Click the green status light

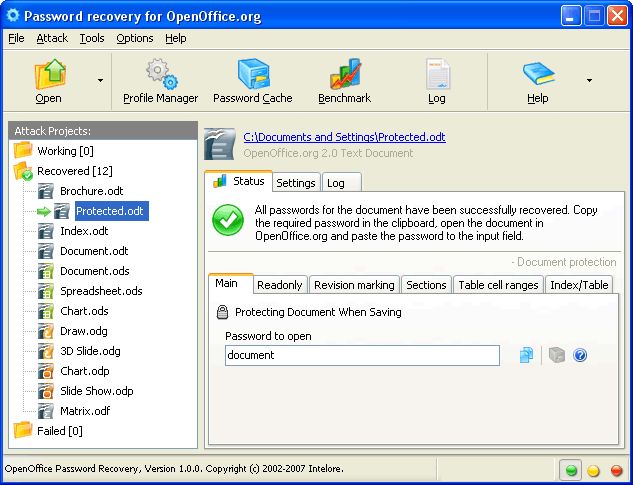tap(572, 470)
